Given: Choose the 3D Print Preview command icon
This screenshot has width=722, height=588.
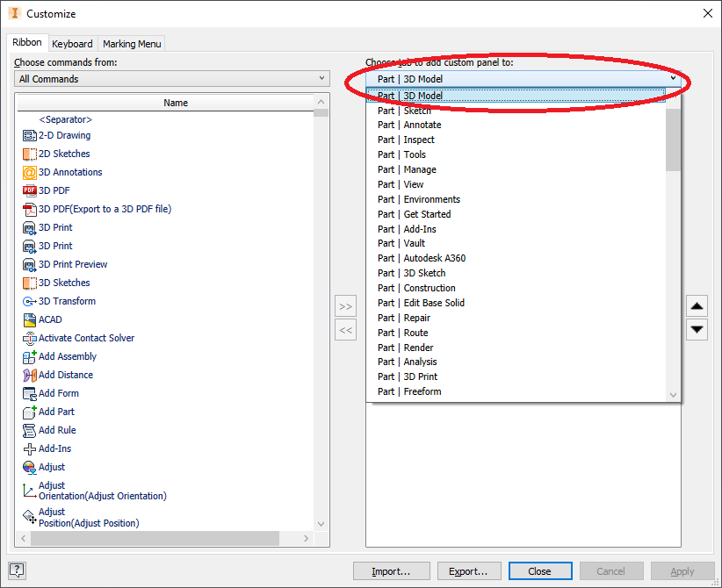Looking at the screenshot, I should 30,264.
